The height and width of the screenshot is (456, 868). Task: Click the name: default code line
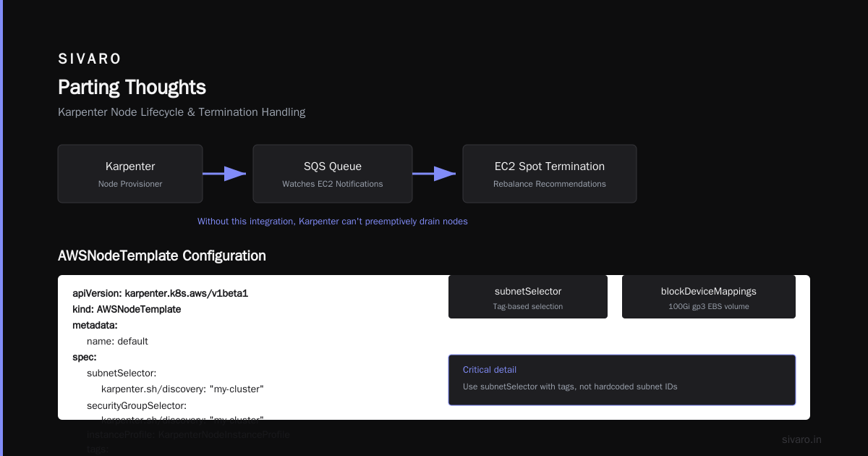(117, 341)
